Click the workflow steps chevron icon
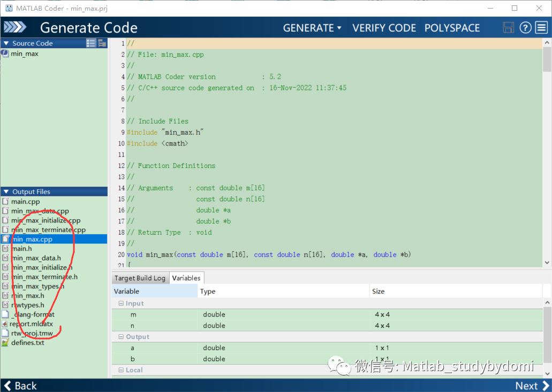552x392 pixels. [15, 27]
